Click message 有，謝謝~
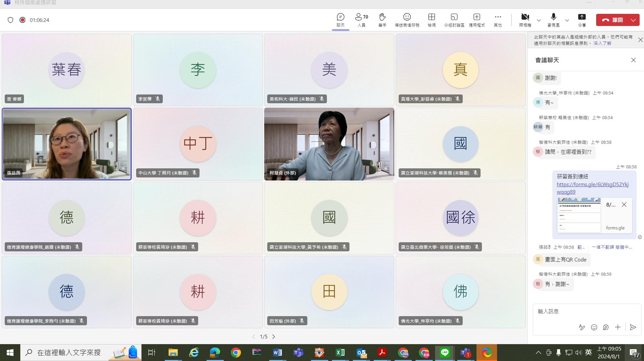 557,284
